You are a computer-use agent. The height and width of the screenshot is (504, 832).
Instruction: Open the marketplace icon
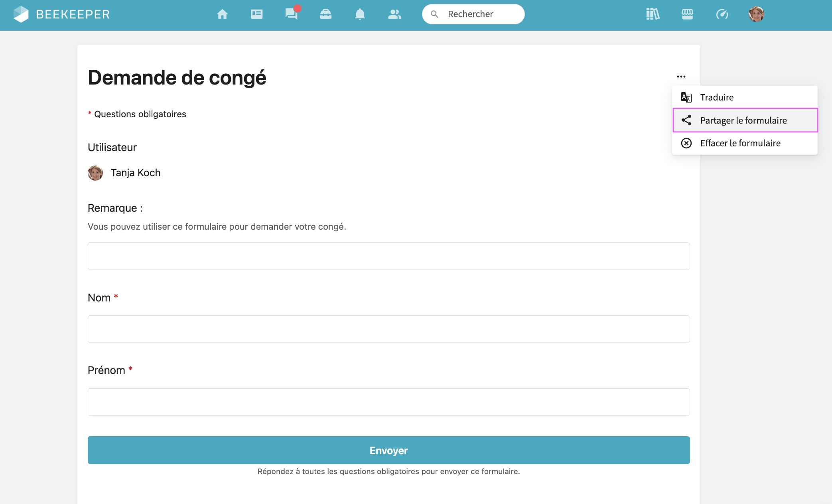[x=687, y=14]
